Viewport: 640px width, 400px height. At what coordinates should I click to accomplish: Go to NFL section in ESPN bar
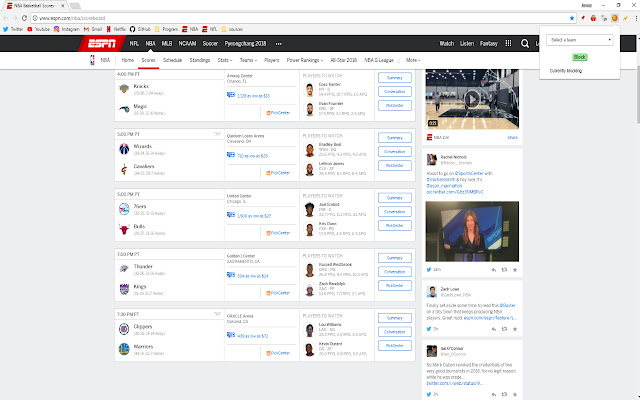coord(134,44)
